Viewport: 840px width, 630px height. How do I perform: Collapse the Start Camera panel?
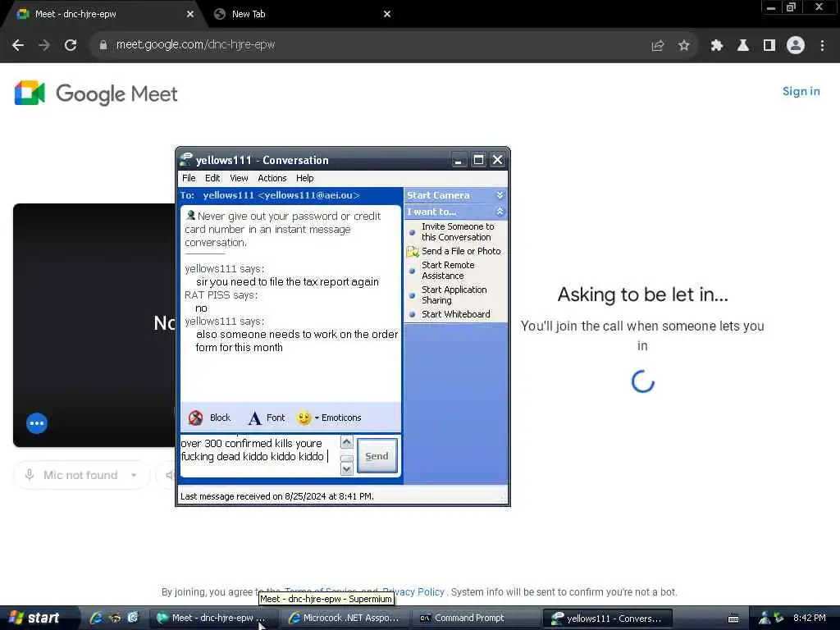click(500, 195)
